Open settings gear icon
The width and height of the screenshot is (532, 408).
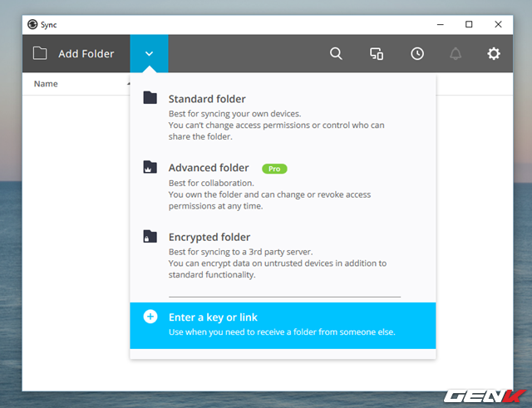click(x=494, y=54)
